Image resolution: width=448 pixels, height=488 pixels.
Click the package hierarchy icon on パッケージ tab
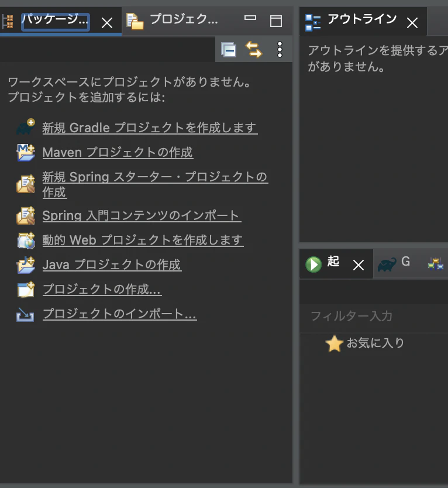point(8,22)
